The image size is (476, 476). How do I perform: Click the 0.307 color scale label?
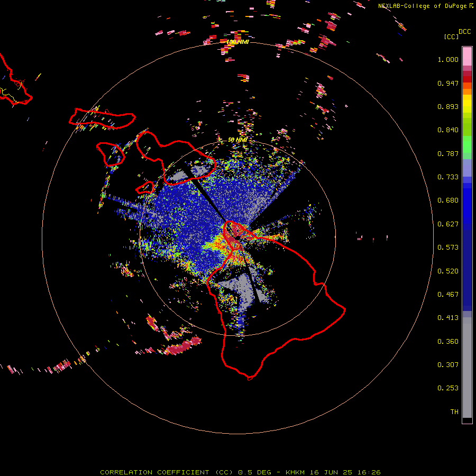(448, 365)
